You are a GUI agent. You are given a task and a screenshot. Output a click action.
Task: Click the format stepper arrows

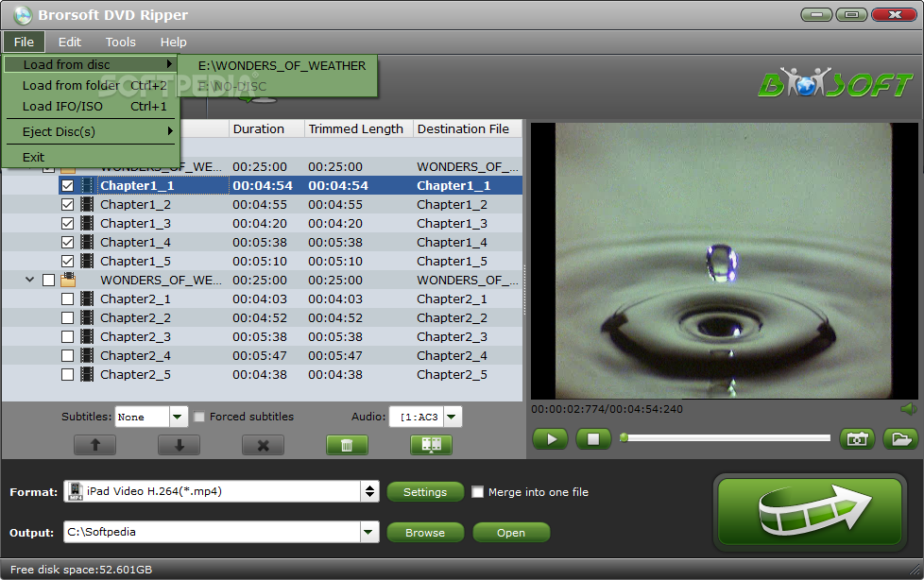[x=369, y=491]
